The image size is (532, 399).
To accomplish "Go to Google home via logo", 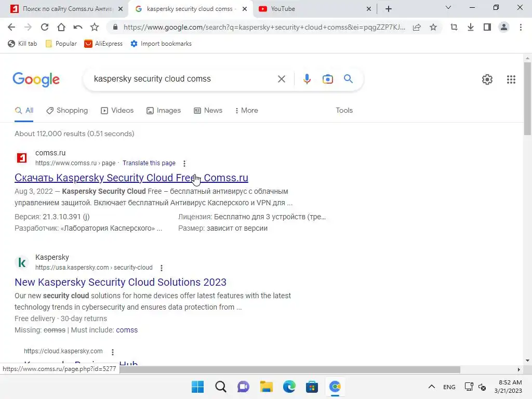I will [36, 79].
